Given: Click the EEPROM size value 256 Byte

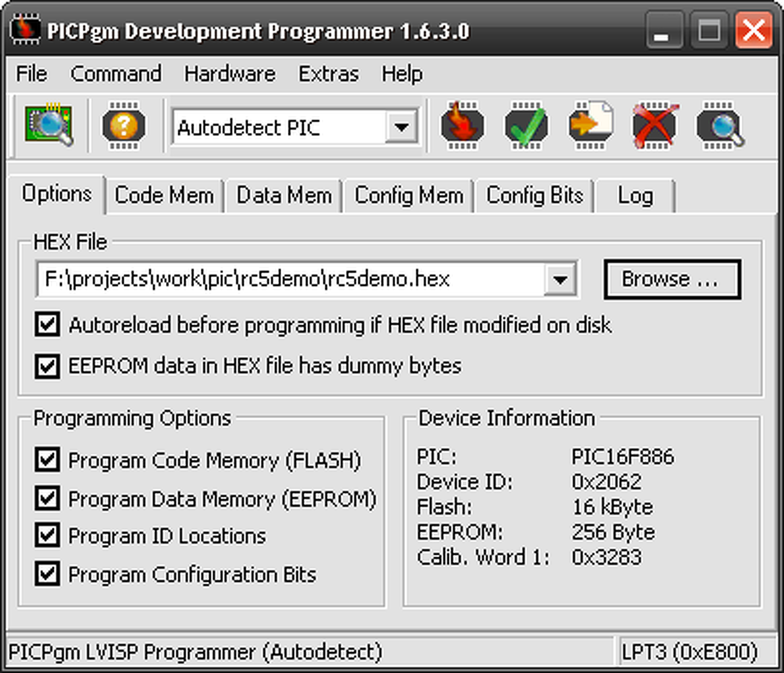Looking at the screenshot, I should (x=613, y=532).
